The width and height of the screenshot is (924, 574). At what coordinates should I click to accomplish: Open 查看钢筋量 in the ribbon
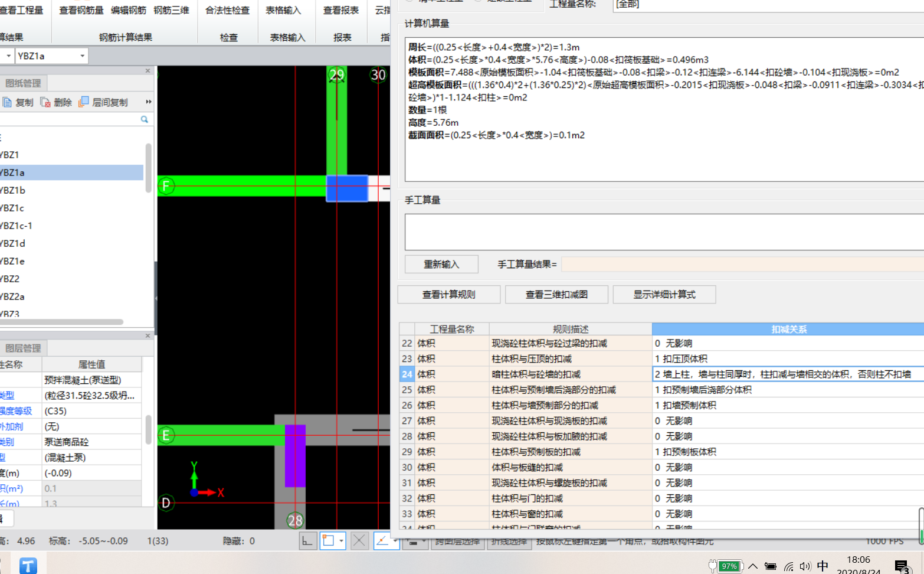click(81, 10)
